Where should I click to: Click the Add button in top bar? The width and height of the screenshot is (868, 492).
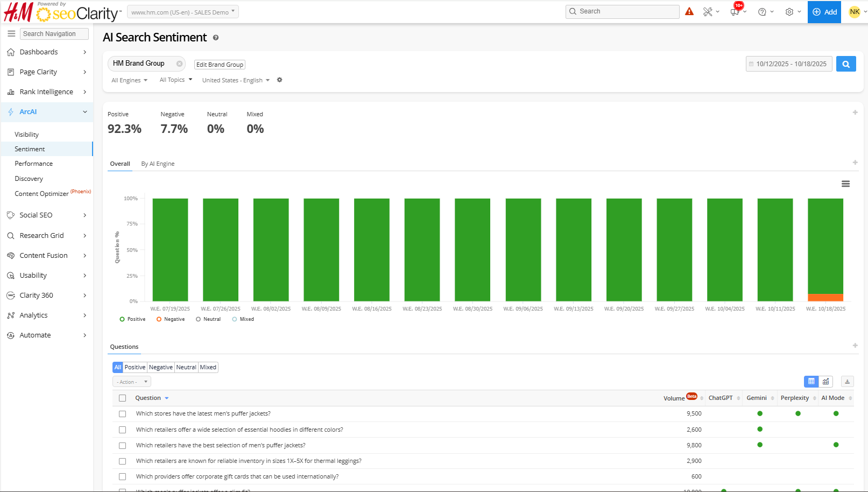(x=824, y=12)
